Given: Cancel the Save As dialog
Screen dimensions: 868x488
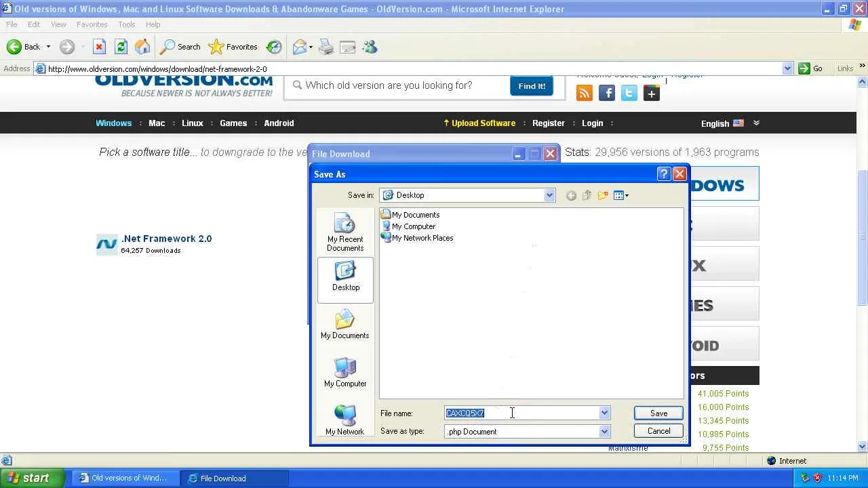Looking at the screenshot, I should coord(658,431).
